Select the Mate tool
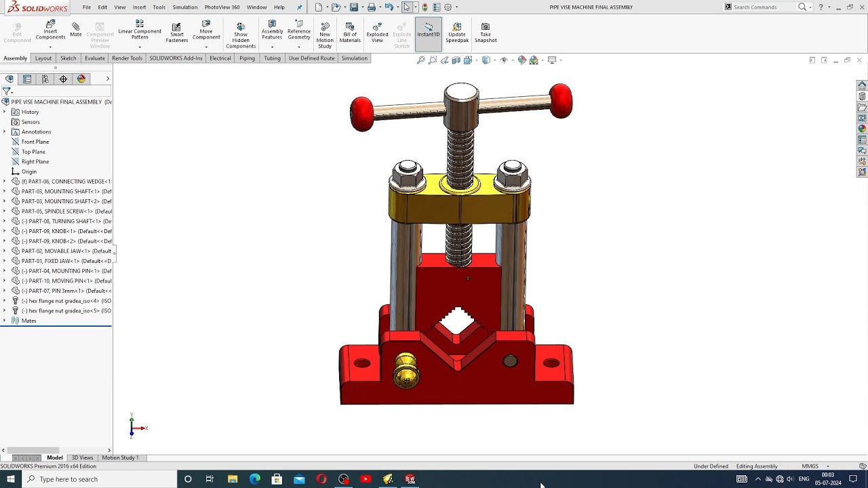Screen dimensions: 868x488 coord(75,30)
